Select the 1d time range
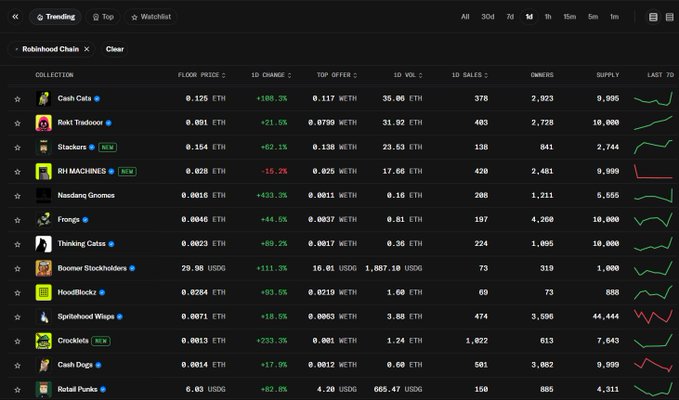The height and width of the screenshot is (400, 679). coord(529,17)
